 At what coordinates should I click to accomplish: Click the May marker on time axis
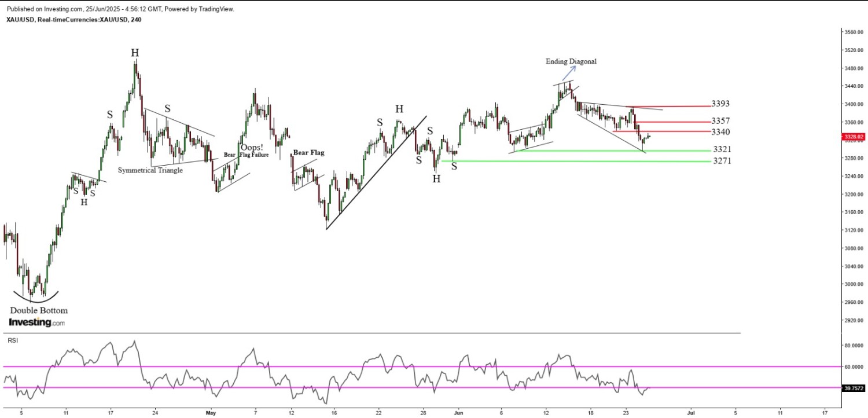(211, 413)
